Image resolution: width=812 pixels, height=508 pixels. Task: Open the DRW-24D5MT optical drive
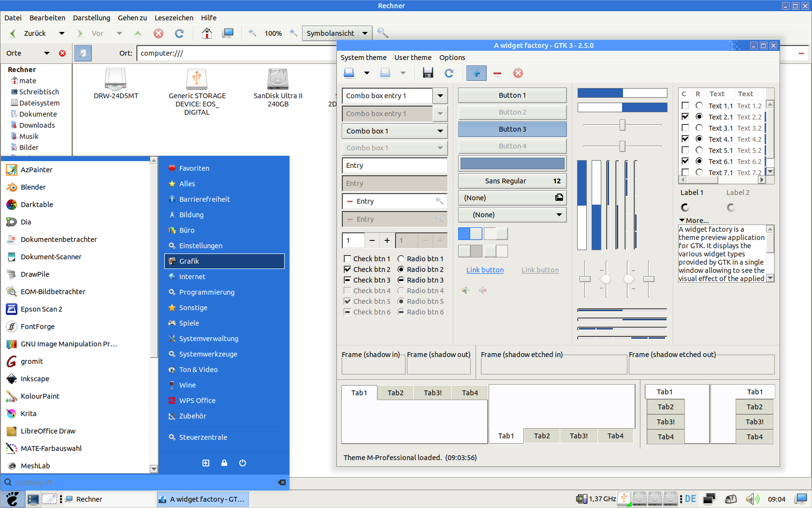(x=116, y=83)
